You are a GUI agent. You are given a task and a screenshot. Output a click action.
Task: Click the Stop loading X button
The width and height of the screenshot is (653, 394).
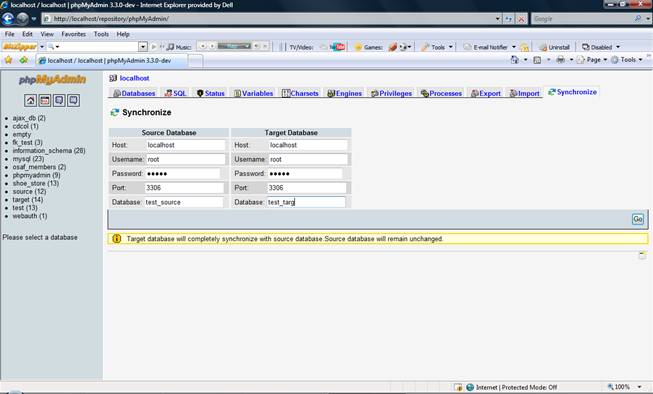(x=521, y=19)
